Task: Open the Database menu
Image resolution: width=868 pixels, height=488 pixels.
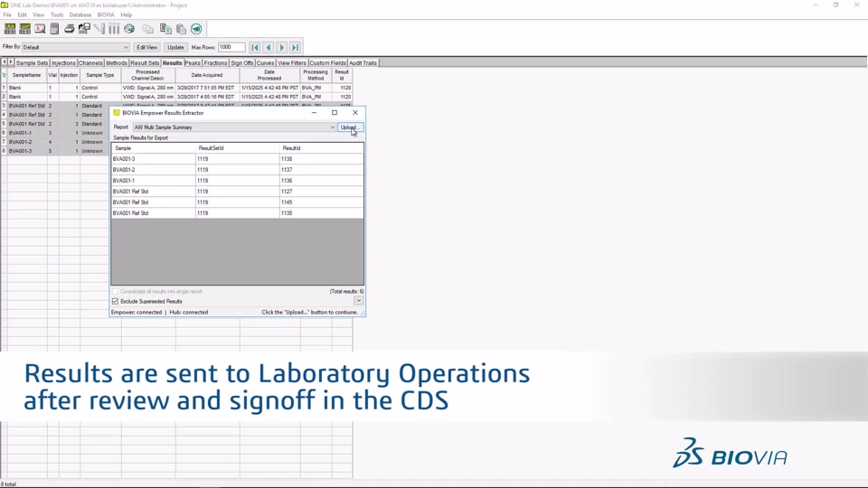Action: click(x=80, y=15)
